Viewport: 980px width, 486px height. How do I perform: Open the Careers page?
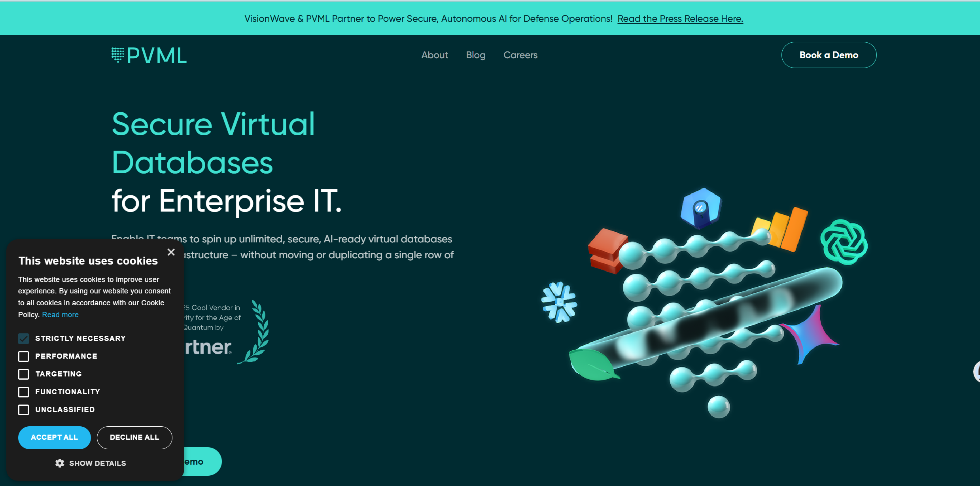click(520, 55)
